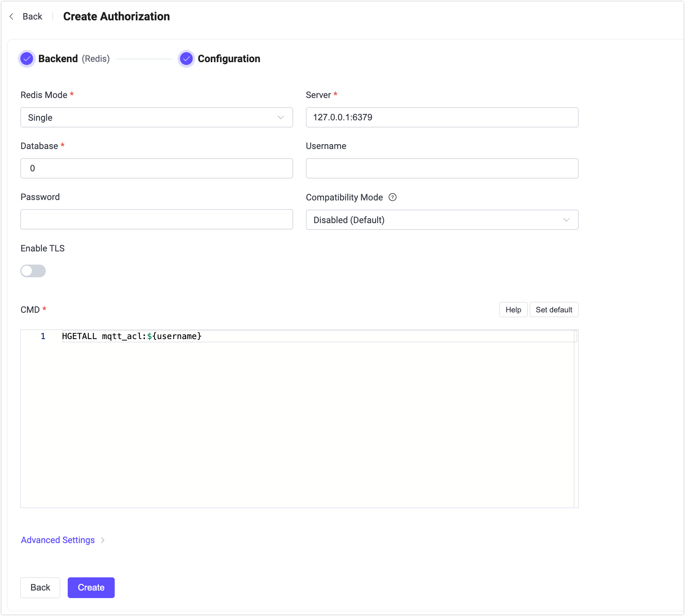Select the Configuration step label
This screenshot has height=616, width=685.
click(x=229, y=59)
